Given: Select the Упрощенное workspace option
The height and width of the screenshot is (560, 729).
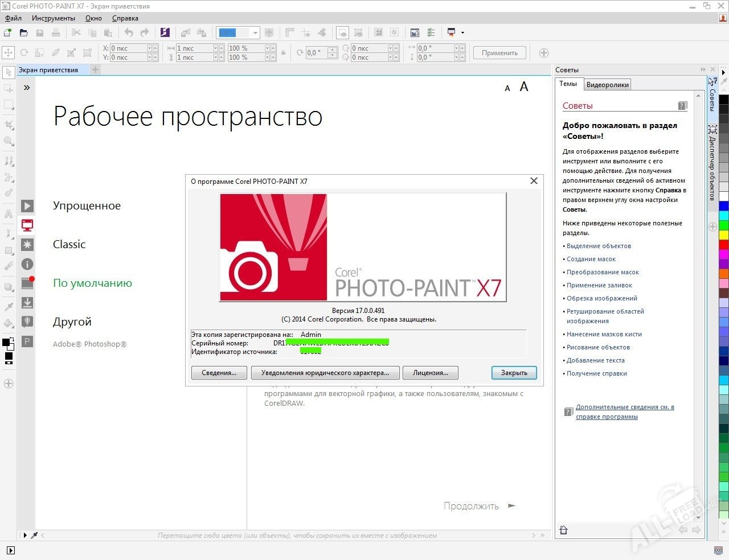Looking at the screenshot, I should coord(87,206).
